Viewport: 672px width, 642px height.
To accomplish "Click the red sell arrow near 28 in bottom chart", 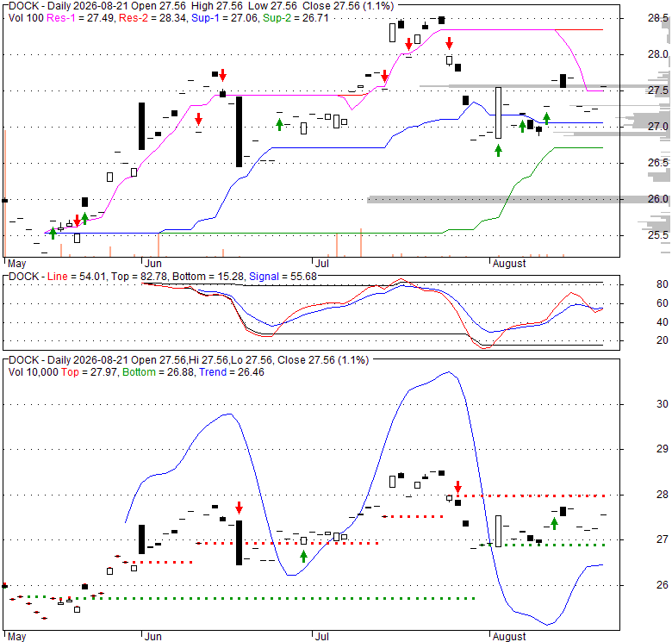I will 457,487.
